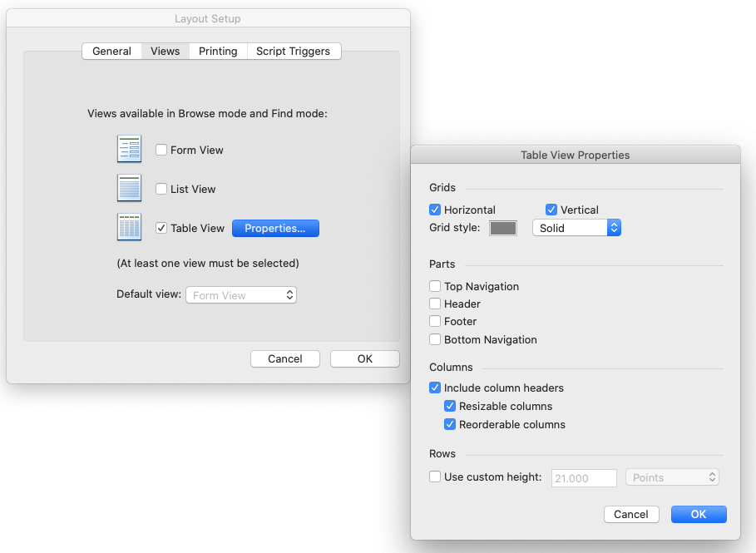Open the Solid grid style dropdown
The image size is (756, 553).
pos(576,228)
